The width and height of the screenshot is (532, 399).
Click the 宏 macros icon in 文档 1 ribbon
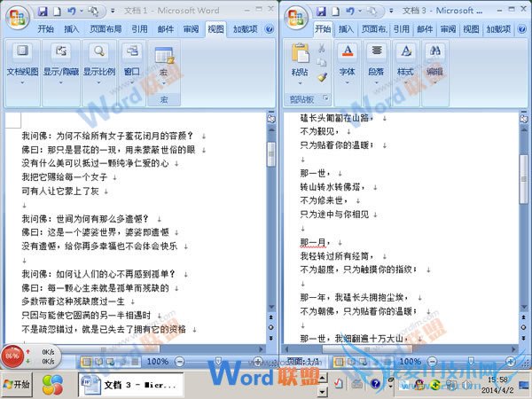164,55
